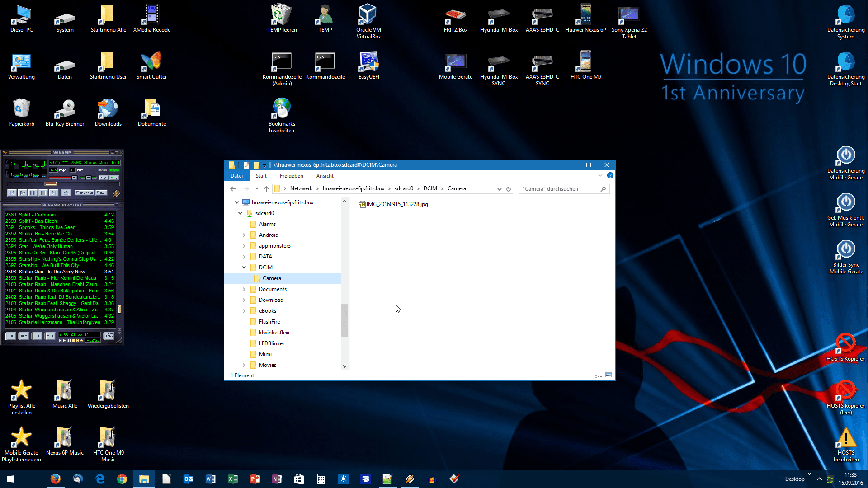Select Smart Cutter desktop icon
The height and width of the screenshot is (488, 868).
(152, 66)
